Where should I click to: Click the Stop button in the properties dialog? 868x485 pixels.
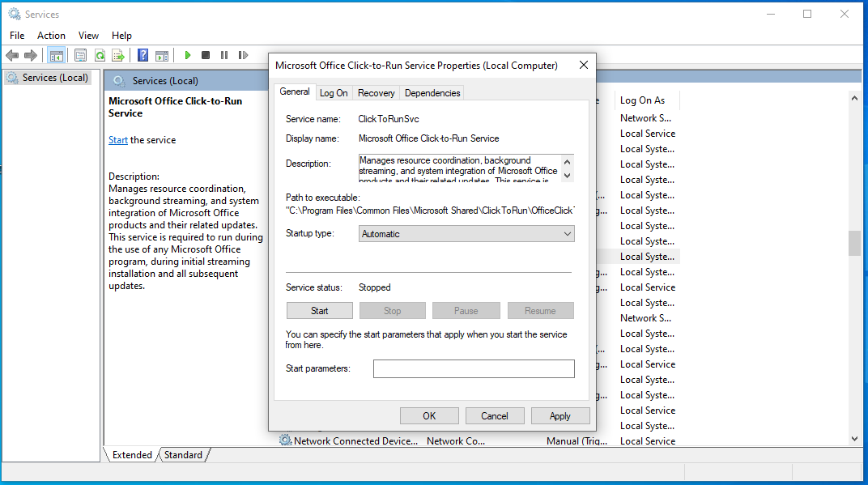click(x=393, y=311)
